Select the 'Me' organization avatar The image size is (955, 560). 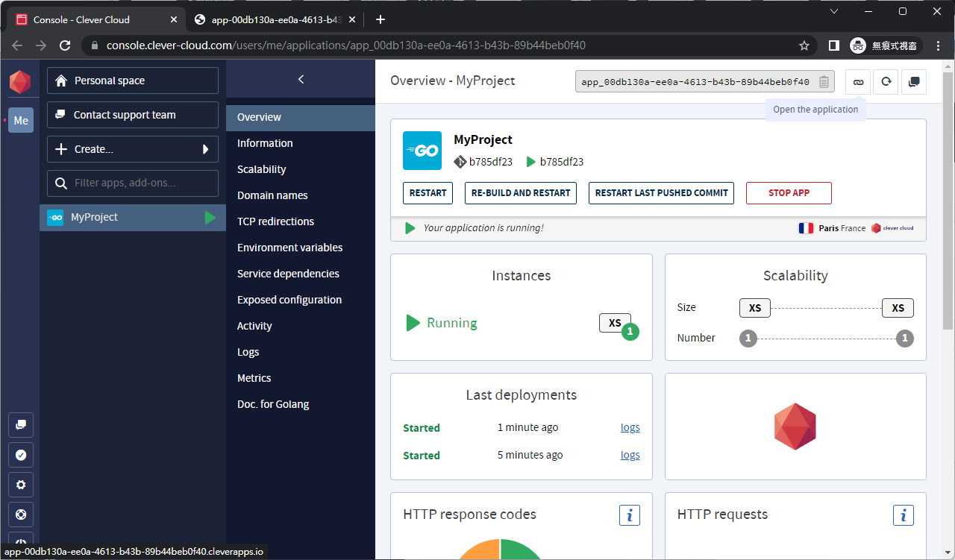(x=21, y=120)
